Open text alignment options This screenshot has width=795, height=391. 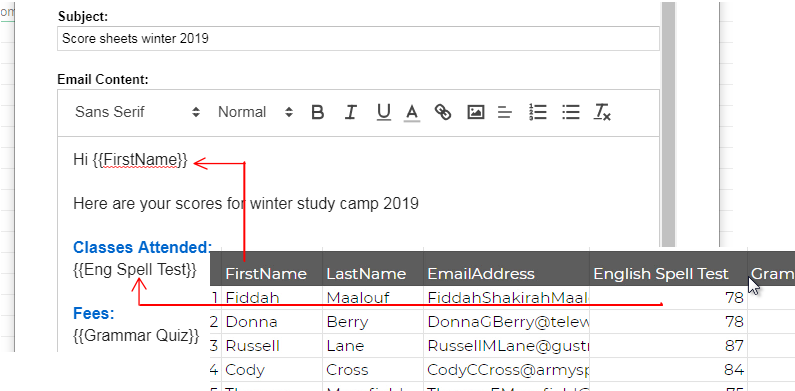pos(504,112)
